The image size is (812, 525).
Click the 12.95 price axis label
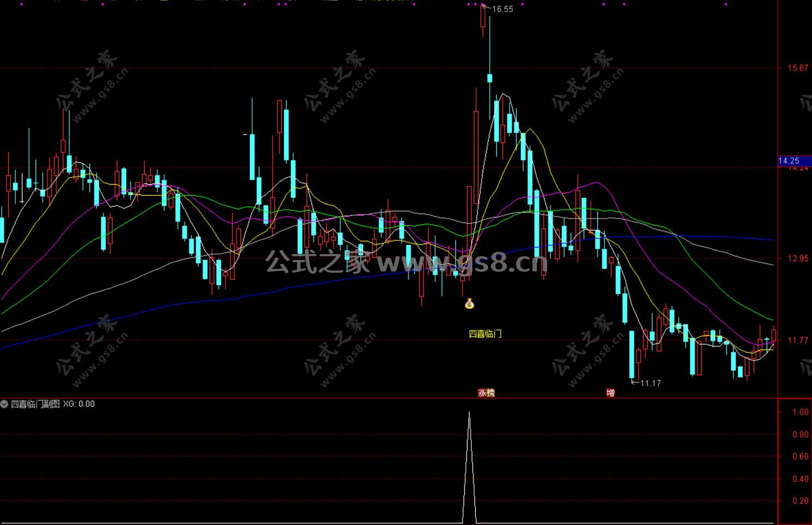point(797,258)
